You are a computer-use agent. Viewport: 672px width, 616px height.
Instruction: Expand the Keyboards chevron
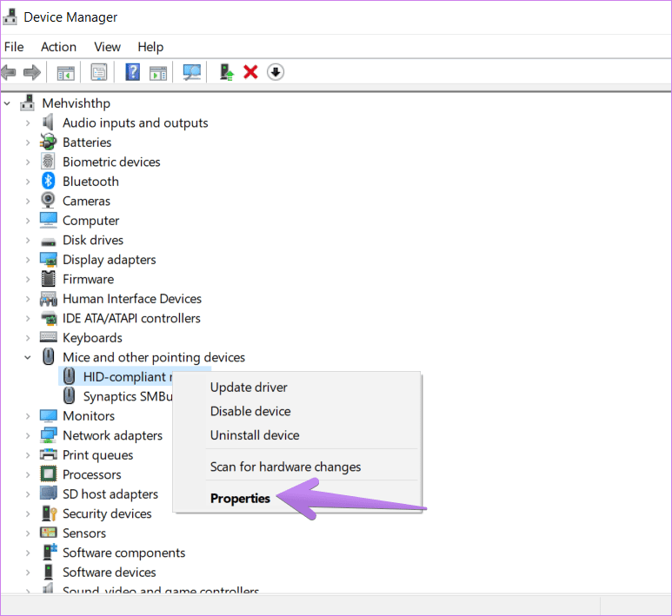click(x=28, y=338)
